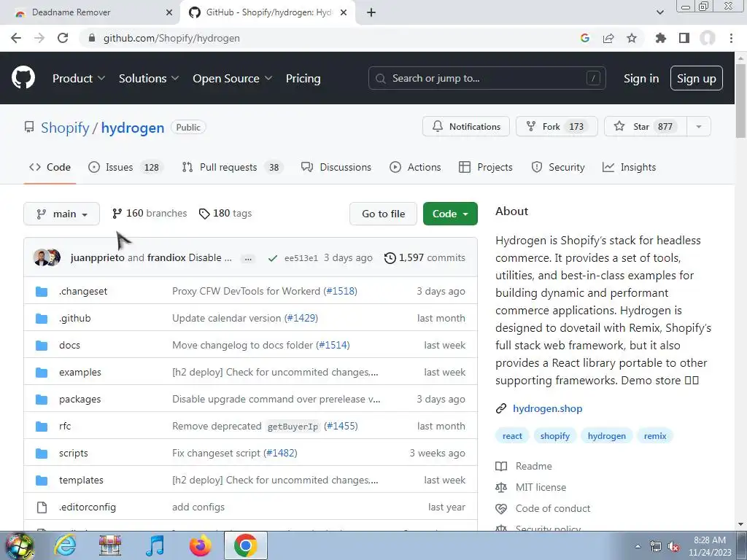Expand the Product menu

(79, 79)
